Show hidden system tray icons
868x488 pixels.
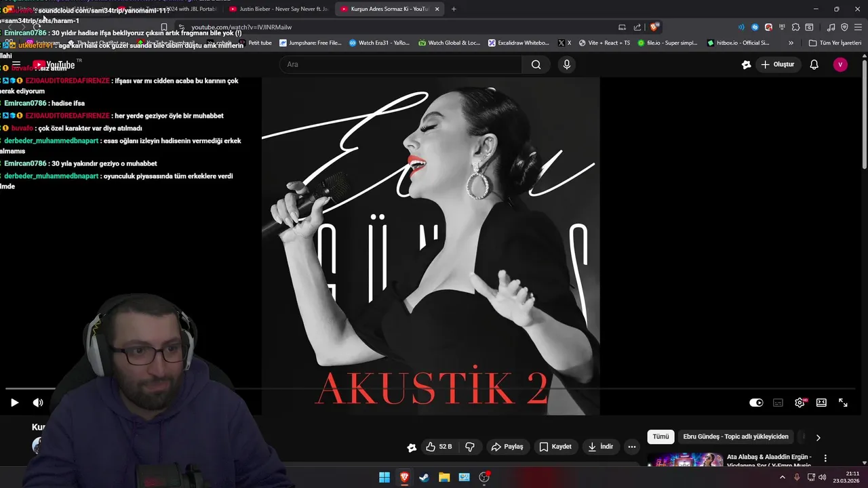[782, 477]
